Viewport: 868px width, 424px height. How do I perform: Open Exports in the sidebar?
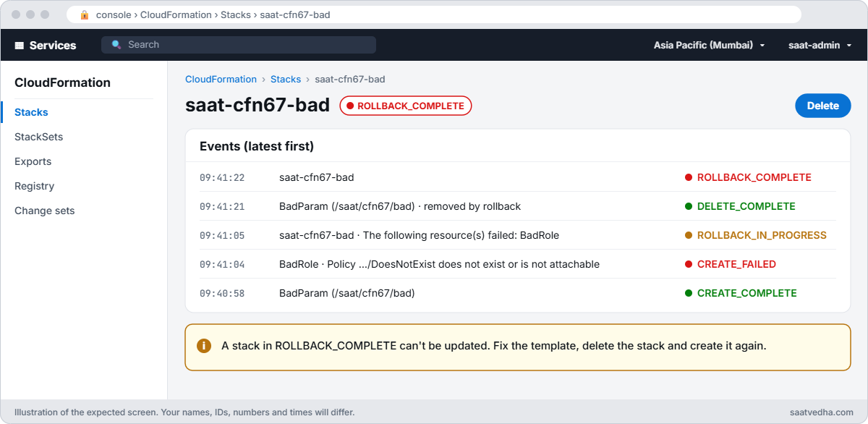[x=33, y=161]
